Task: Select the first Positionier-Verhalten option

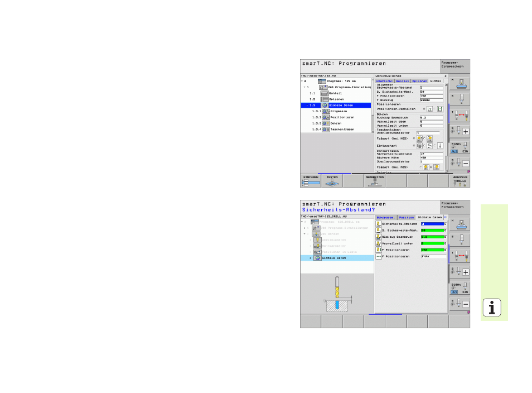Action: click(x=429, y=109)
